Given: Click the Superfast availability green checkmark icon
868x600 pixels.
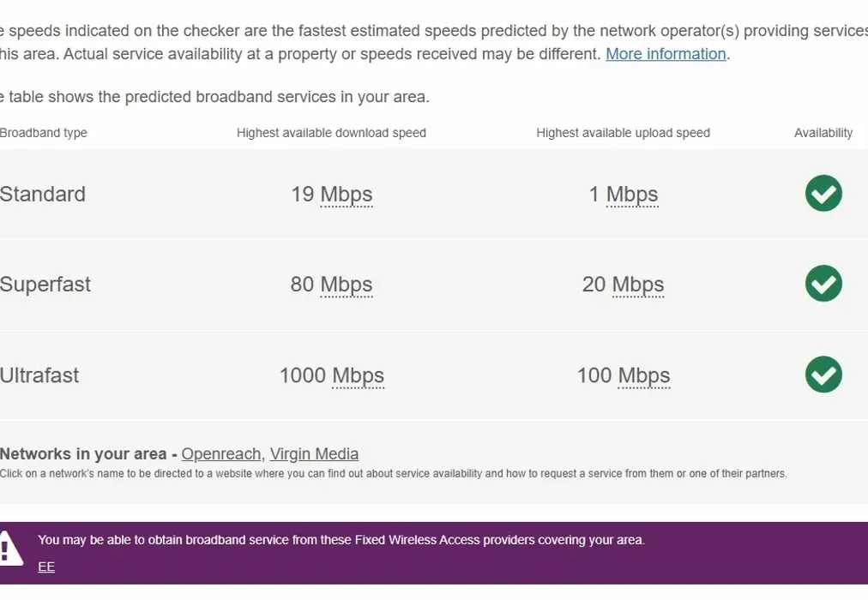Looking at the screenshot, I should (x=823, y=284).
